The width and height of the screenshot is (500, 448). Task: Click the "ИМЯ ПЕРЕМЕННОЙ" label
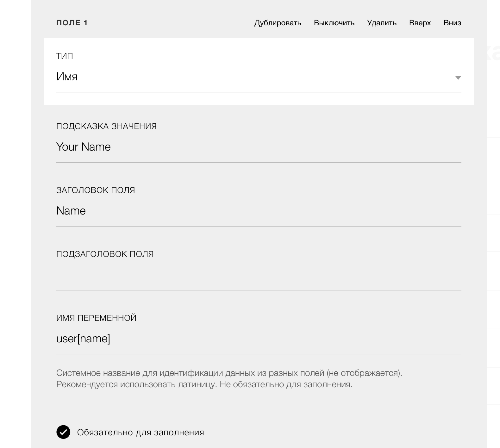coord(96,318)
